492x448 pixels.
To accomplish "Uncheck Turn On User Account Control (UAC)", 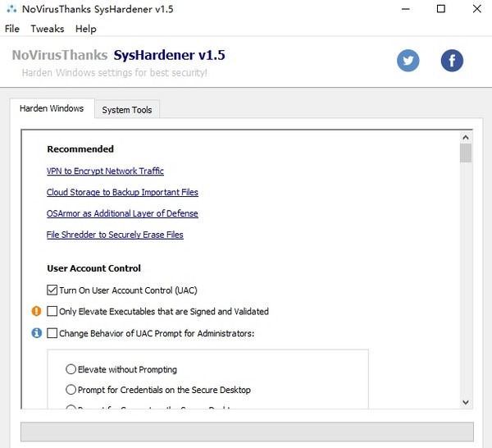I will pyautogui.click(x=52, y=290).
